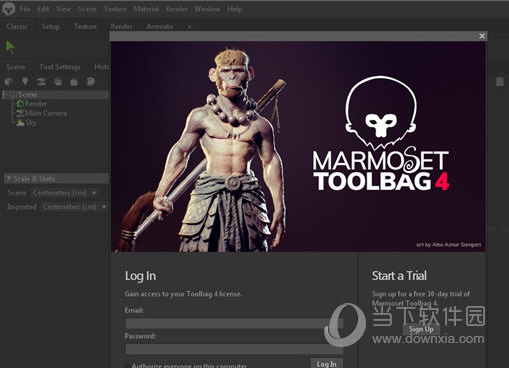The height and width of the screenshot is (368, 509).
Task: Click the Render gear icon in scene tree
Action: click(x=20, y=104)
